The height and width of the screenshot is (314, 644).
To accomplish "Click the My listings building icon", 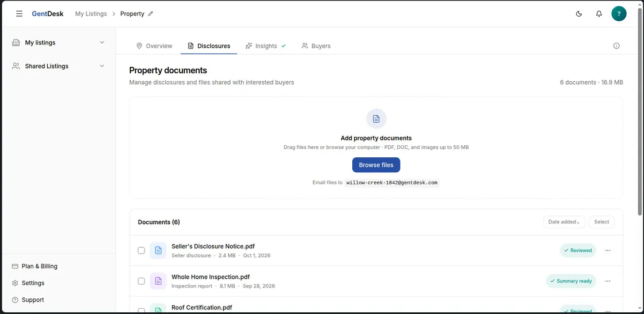I will click(x=16, y=42).
